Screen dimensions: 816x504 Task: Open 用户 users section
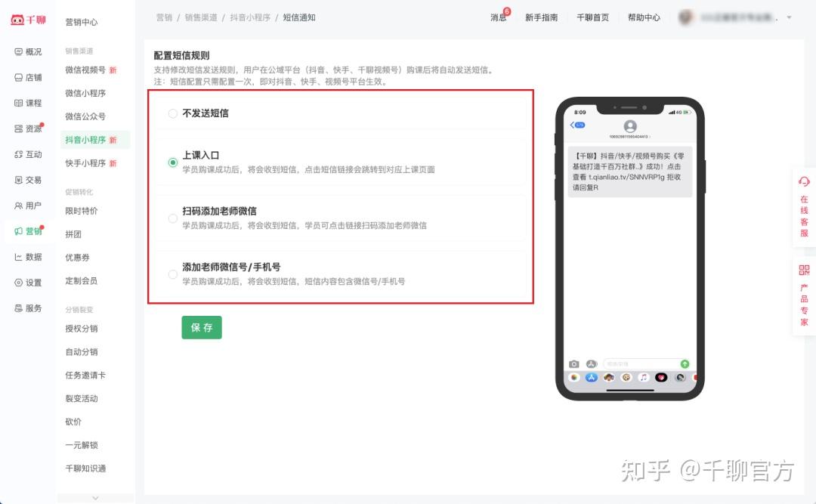click(x=28, y=205)
